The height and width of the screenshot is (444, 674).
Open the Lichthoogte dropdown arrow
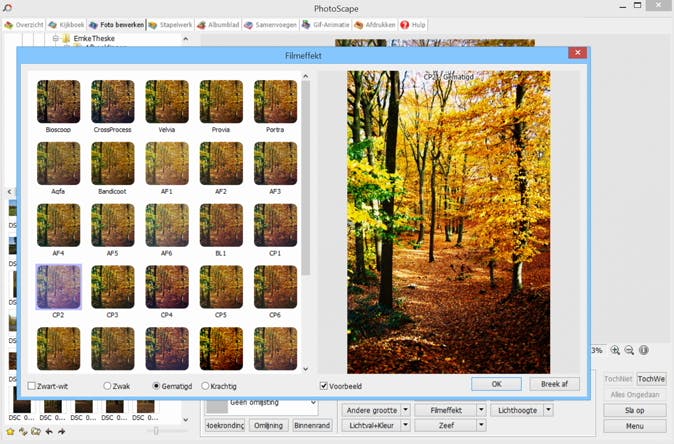tap(549, 410)
